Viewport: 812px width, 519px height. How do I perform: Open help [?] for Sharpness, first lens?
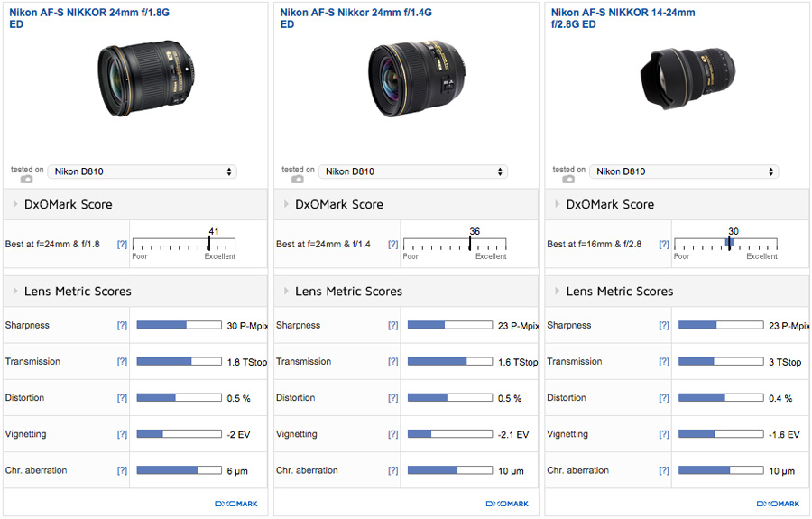pos(122,326)
